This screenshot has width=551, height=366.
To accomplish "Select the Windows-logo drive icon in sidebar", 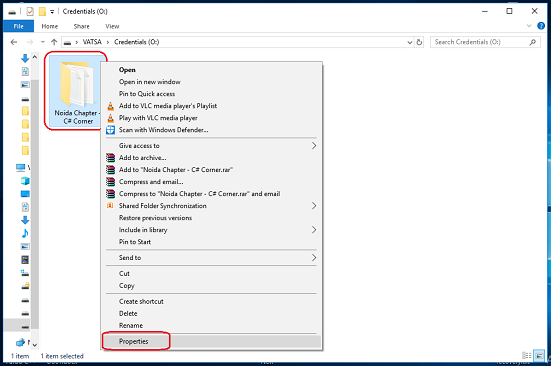I will (x=25, y=273).
